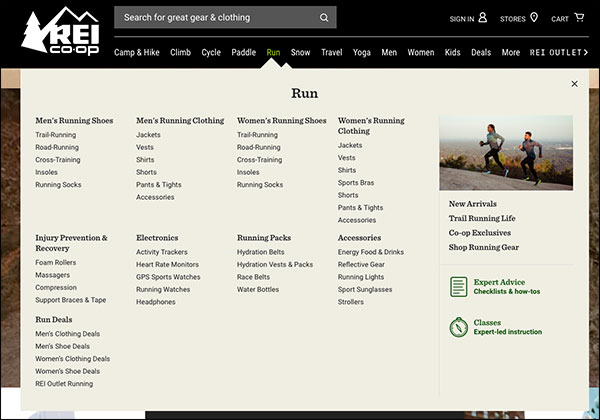Open the Snow menu
This screenshot has height=420, width=600.
click(x=300, y=52)
